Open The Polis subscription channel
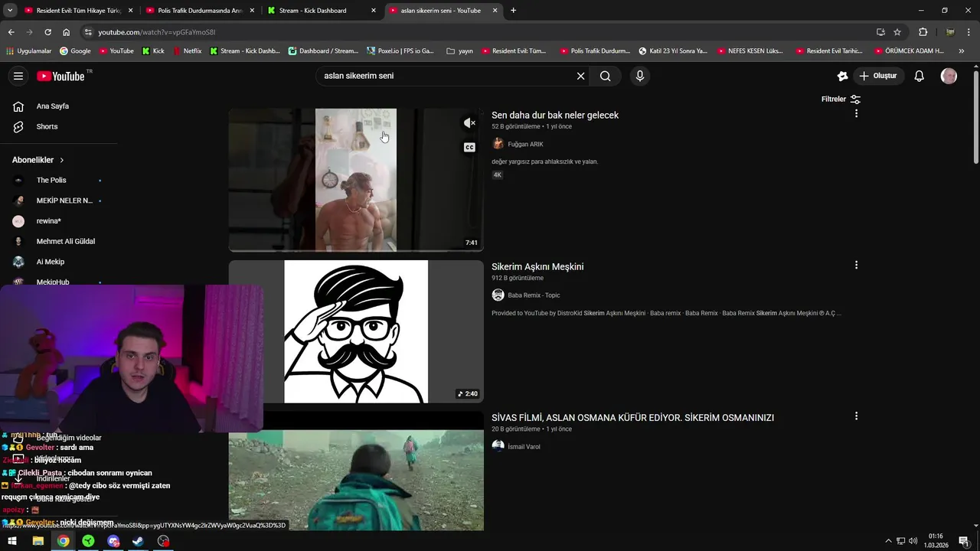980x551 pixels. [51, 180]
